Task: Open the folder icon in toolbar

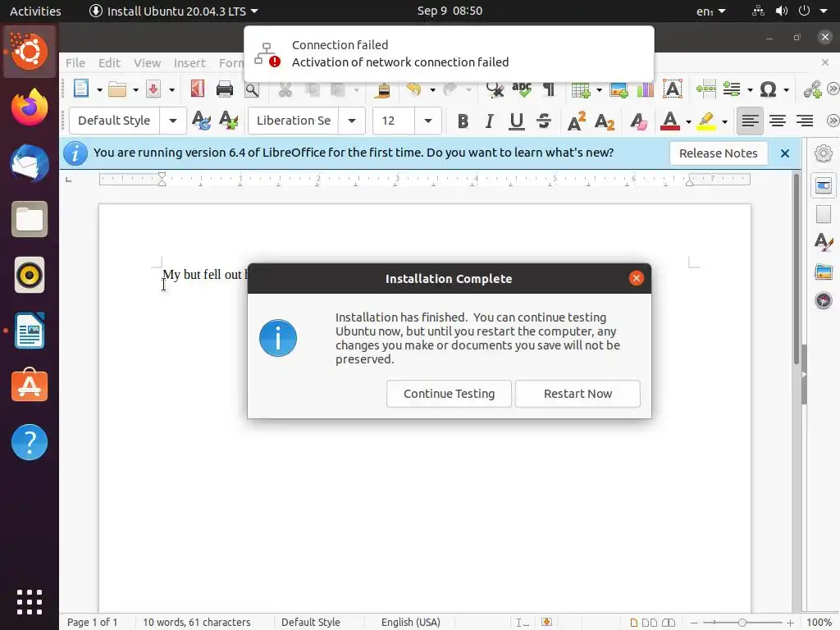Action: 116,89
